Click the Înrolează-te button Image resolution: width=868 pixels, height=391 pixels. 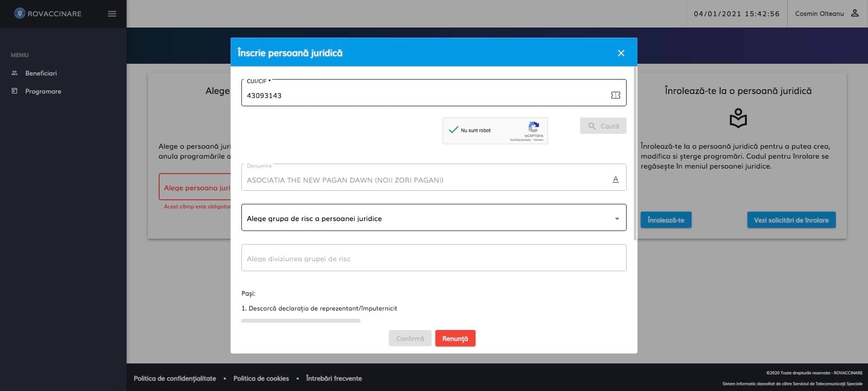click(x=666, y=220)
